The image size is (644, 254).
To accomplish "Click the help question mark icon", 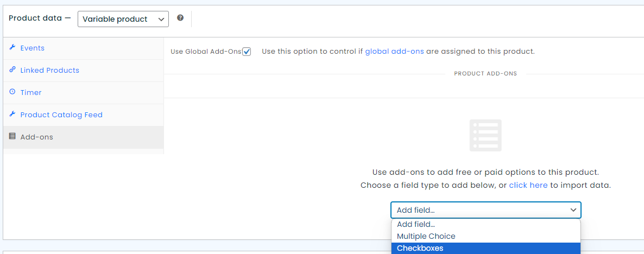I will pos(180,18).
